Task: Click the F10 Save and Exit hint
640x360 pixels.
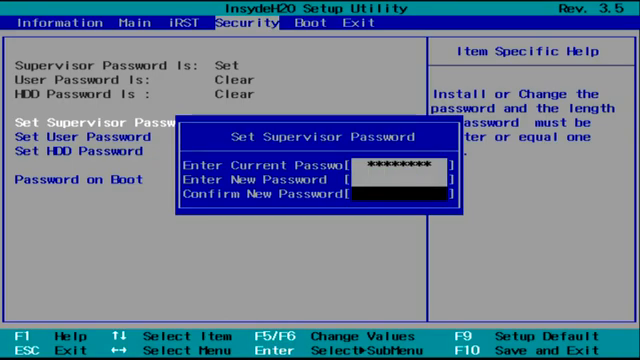Action: (527, 351)
